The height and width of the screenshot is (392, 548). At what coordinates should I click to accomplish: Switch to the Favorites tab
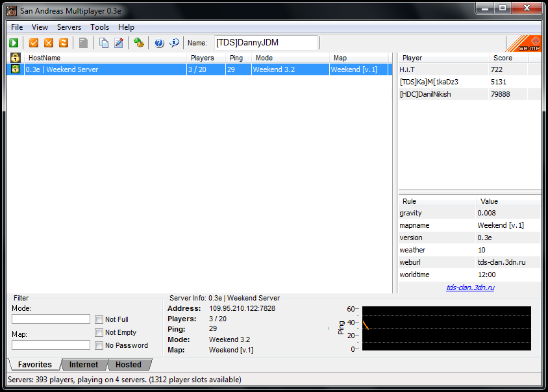click(x=34, y=364)
